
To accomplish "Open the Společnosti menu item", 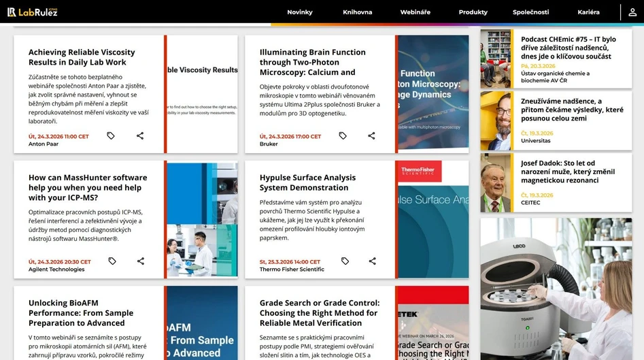I will [530, 12].
